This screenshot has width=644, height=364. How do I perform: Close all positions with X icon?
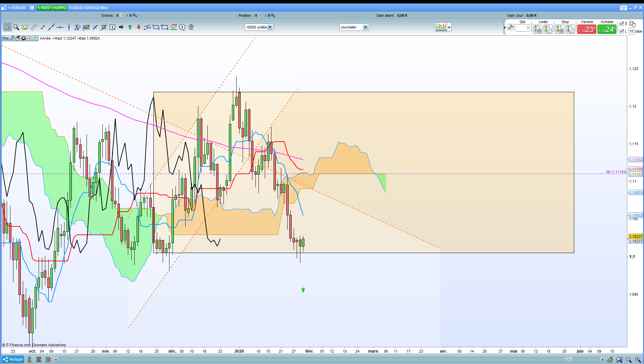(260, 15)
